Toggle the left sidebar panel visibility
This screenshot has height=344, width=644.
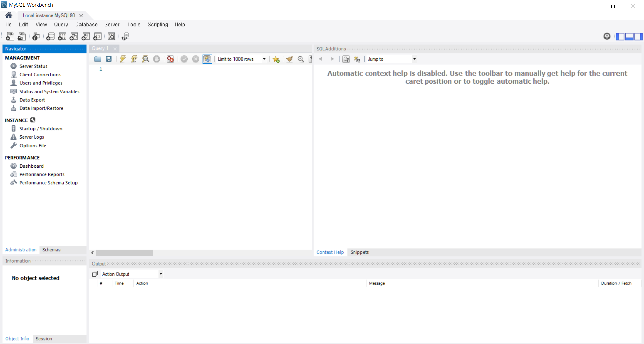pos(620,36)
